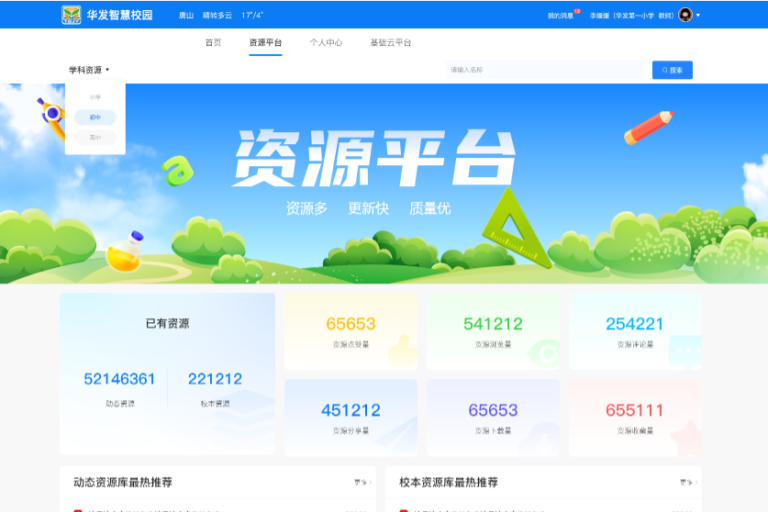Click the 华发智慧校园 logo icon
This screenshot has width=768, height=512.
tap(71, 15)
